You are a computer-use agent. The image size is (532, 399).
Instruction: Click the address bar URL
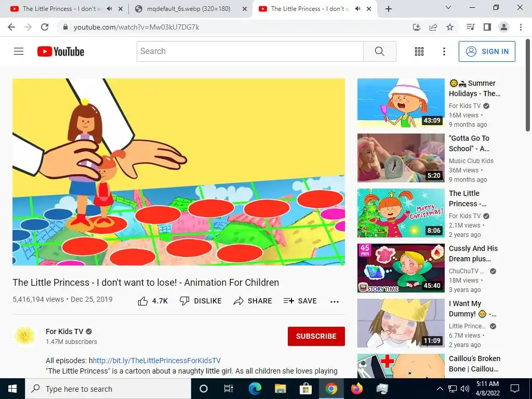(x=137, y=27)
